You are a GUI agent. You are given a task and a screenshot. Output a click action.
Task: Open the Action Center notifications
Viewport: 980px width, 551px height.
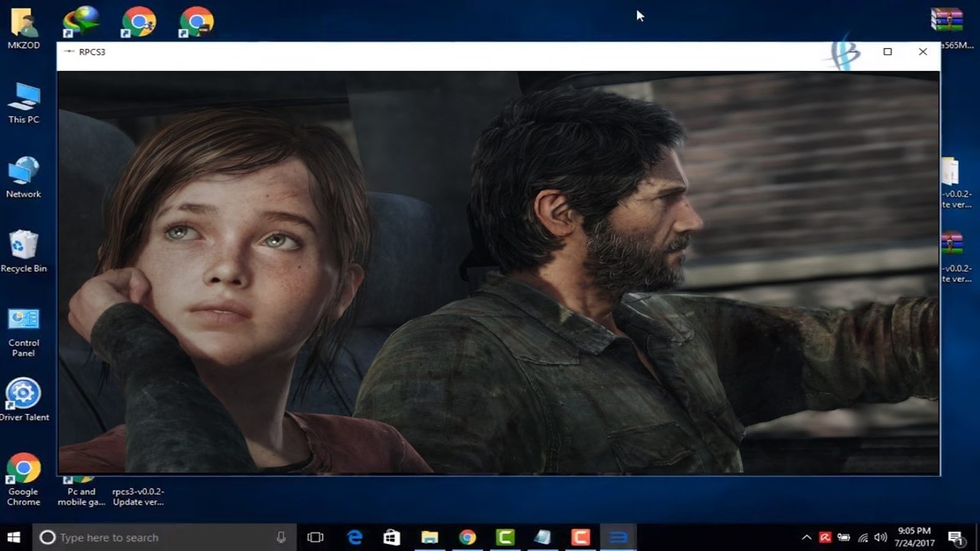click(956, 539)
